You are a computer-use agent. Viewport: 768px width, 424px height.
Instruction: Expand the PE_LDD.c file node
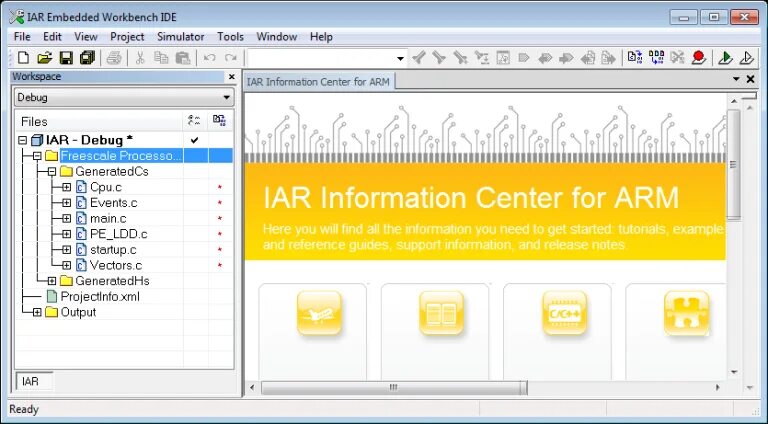tap(67, 235)
